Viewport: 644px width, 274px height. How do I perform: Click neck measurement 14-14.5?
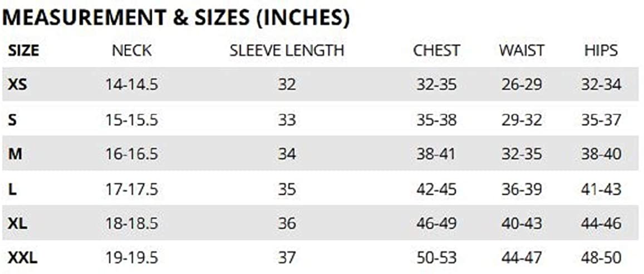pyautogui.click(x=131, y=85)
